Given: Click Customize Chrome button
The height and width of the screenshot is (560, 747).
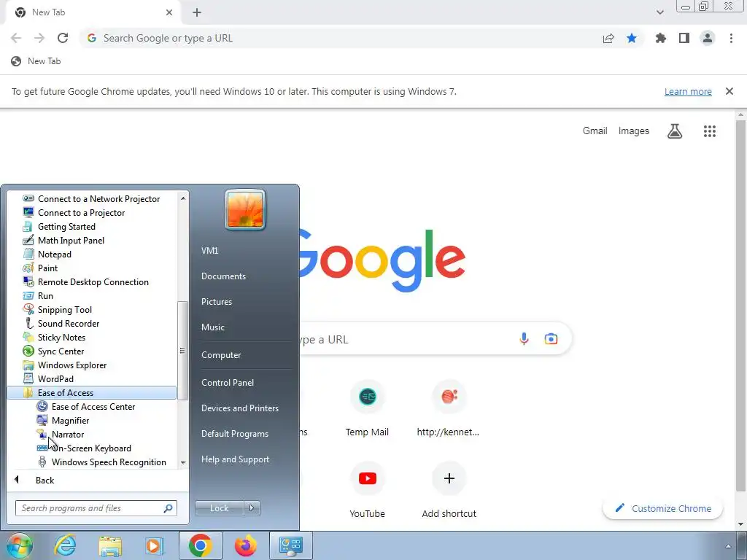Looking at the screenshot, I should tap(662, 508).
